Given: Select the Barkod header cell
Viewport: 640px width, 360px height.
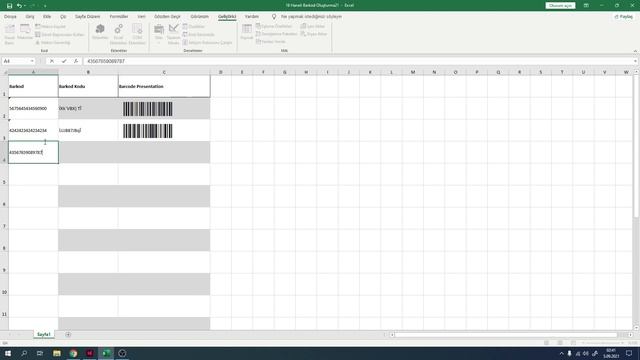Looking at the screenshot, I should click(x=33, y=86).
